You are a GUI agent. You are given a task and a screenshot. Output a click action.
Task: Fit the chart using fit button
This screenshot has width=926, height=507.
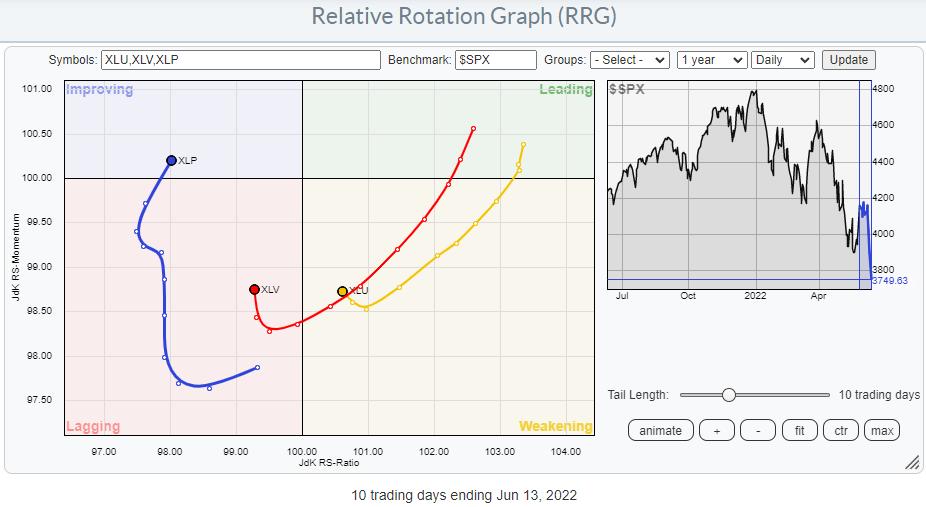[801, 430]
